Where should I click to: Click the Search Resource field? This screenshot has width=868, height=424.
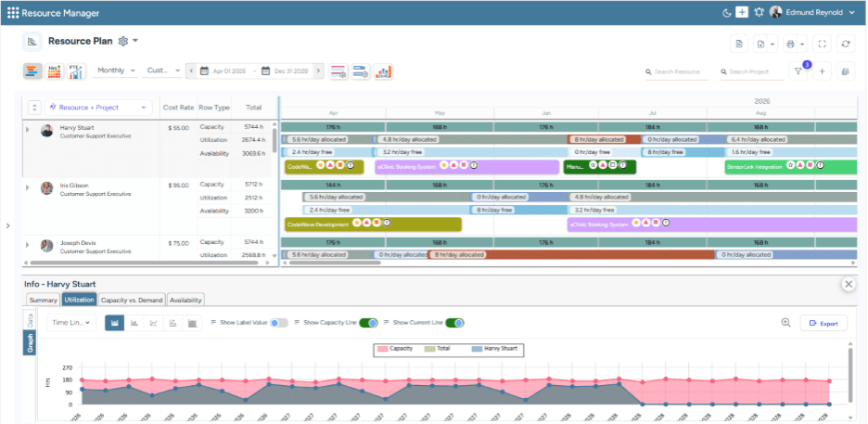coord(677,72)
